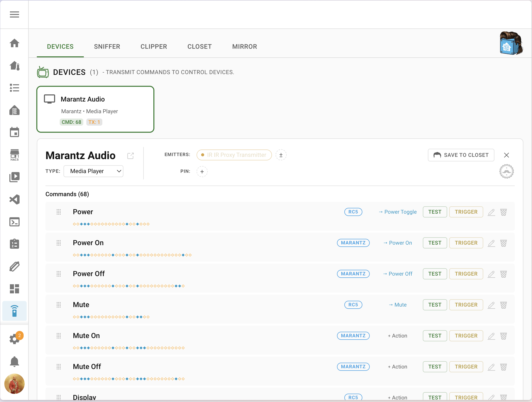Viewport: 532px width, 402px height.
Task: Trigger the Mute Off command
Action: click(x=466, y=367)
